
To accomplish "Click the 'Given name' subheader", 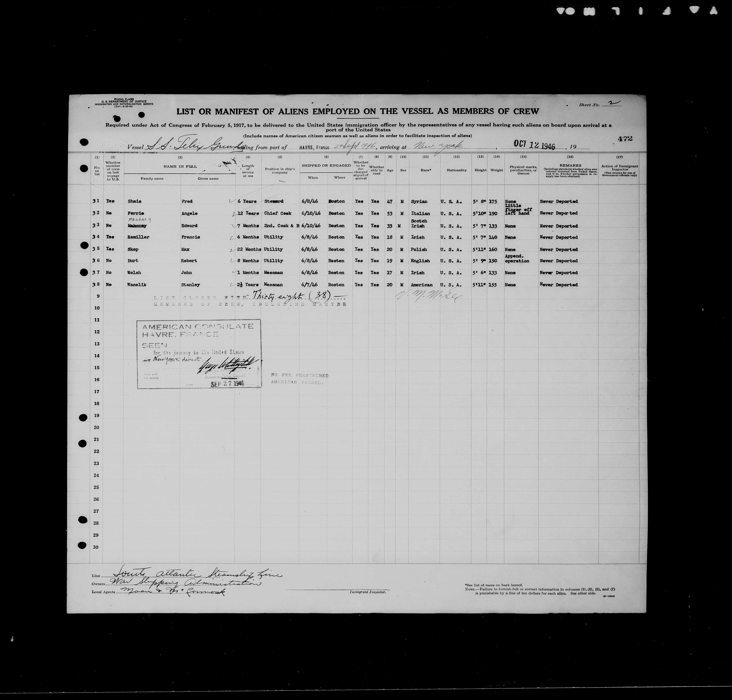I will [208, 178].
